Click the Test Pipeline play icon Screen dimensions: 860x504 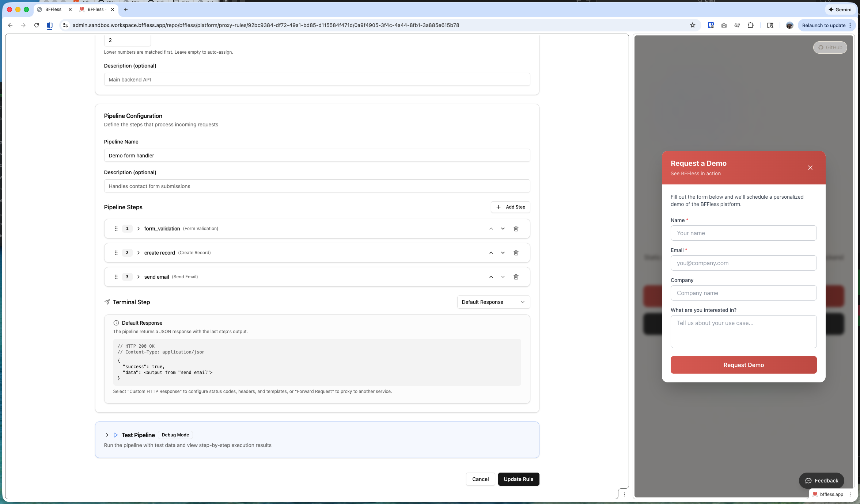tap(115, 435)
